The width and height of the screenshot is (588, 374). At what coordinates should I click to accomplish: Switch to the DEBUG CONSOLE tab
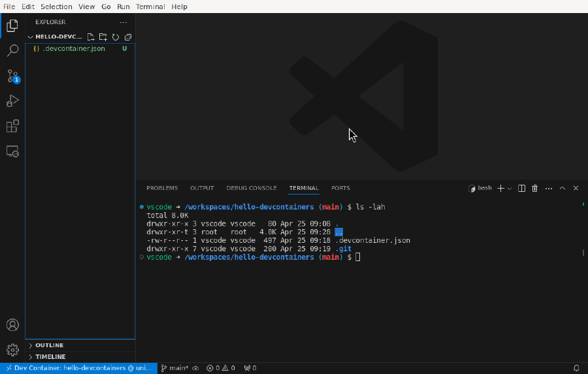[252, 188]
